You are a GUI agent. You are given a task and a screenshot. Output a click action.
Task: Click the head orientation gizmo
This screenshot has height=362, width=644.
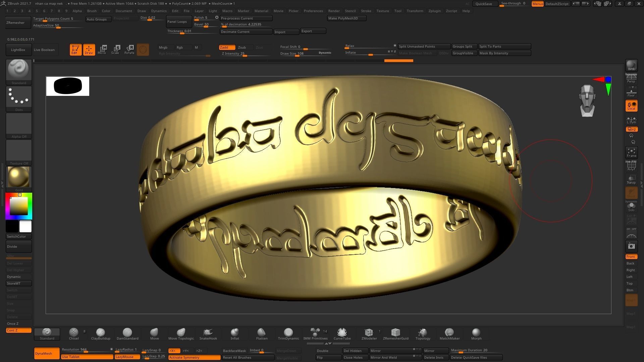587,101
